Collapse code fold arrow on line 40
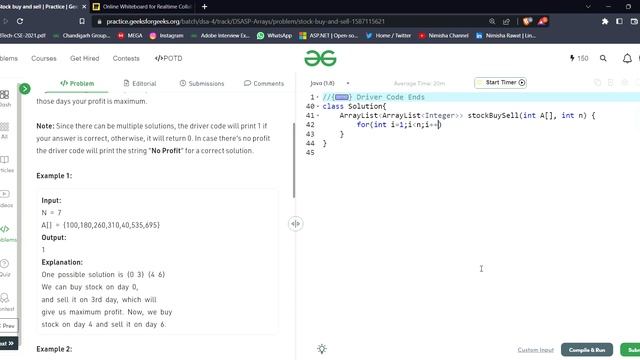 (x=318, y=107)
